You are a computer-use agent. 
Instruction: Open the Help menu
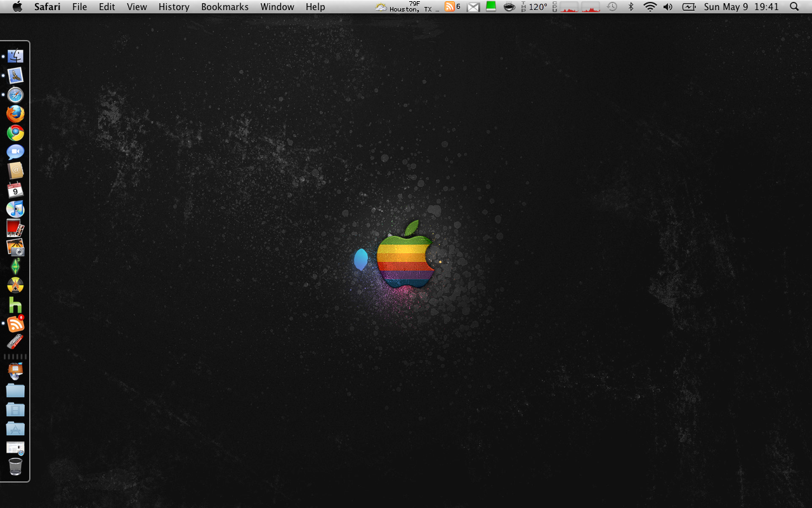(x=315, y=7)
